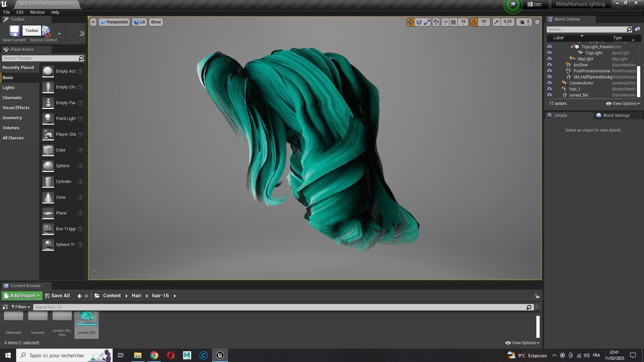Screen dimensions: 644x362
Task: Open File Explorer from the taskbar
Action: coord(138,355)
